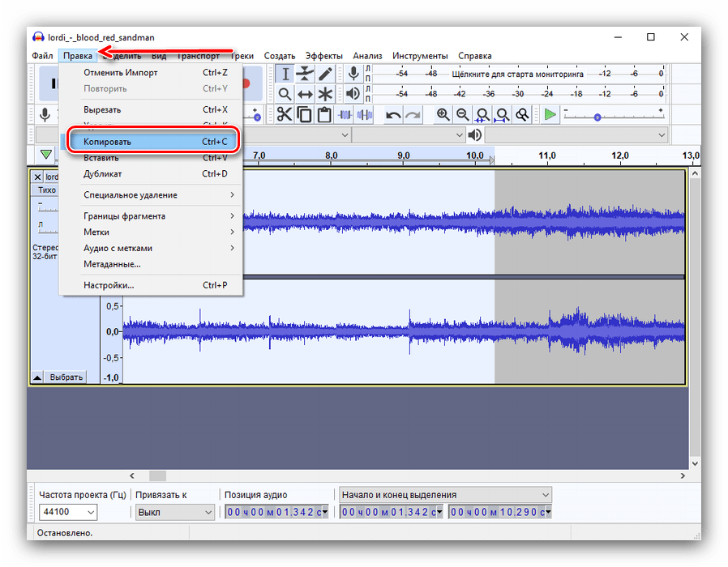The image size is (728, 567).
Task: Click the Redo arrow toolbar icon
Action: [413, 114]
